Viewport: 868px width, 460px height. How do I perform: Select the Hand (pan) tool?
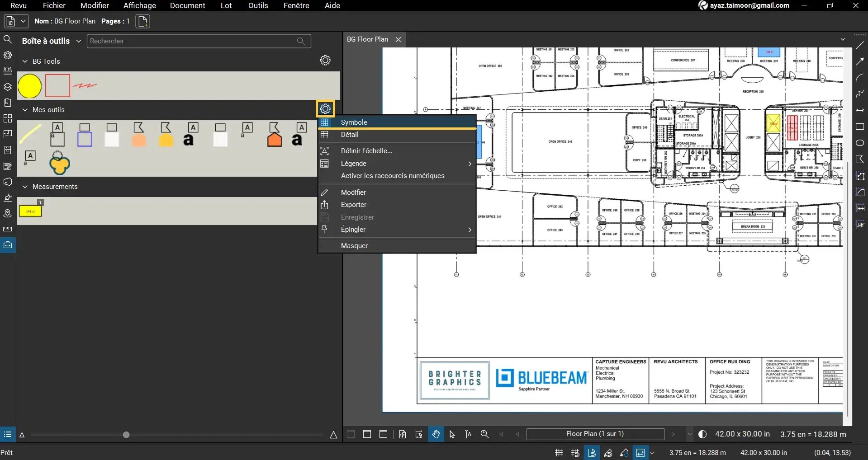coord(436,434)
